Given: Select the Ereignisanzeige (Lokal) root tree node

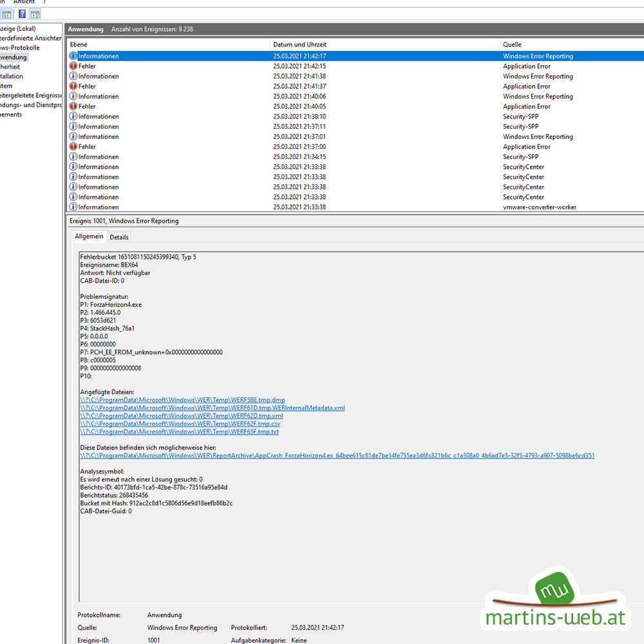Looking at the screenshot, I should click(17, 29).
